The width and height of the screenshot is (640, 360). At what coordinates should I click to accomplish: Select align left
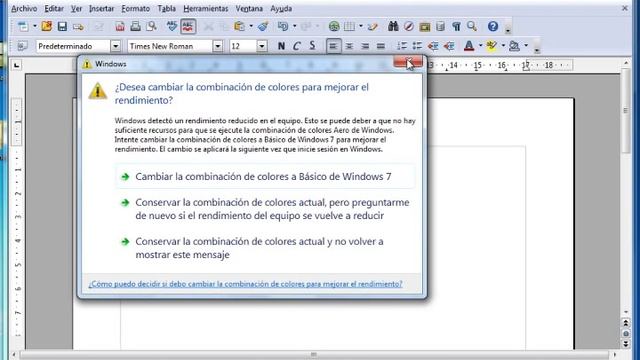click(x=333, y=46)
